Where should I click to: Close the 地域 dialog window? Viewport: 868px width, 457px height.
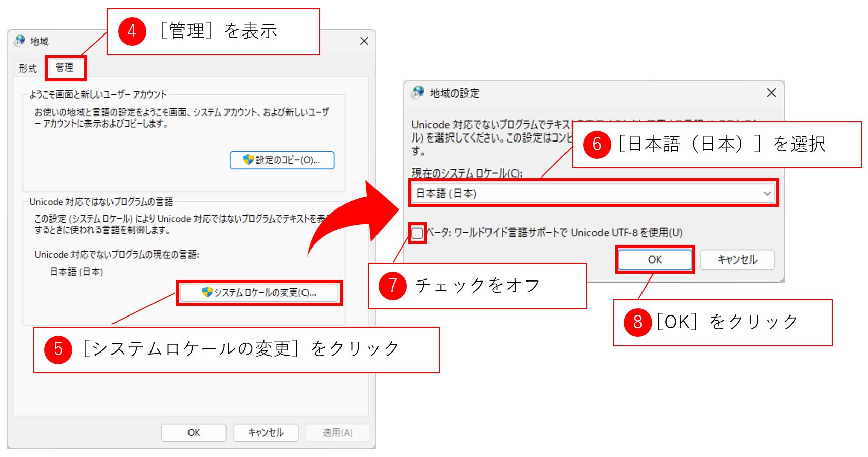(364, 41)
